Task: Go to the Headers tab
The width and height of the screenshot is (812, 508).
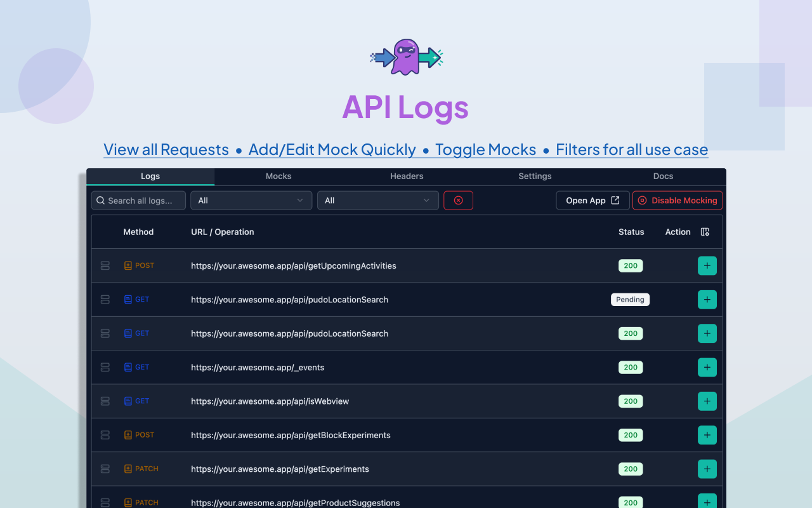Action: coord(407,177)
